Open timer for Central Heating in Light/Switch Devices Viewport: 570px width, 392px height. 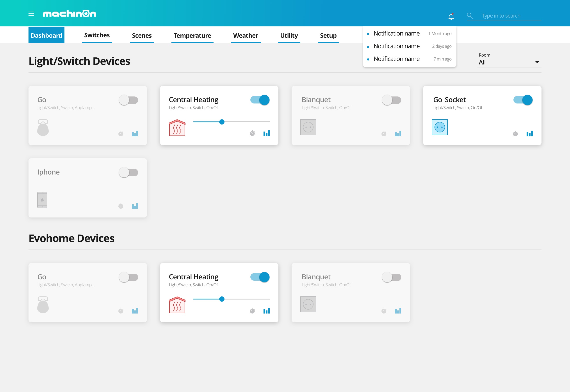(253, 133)
